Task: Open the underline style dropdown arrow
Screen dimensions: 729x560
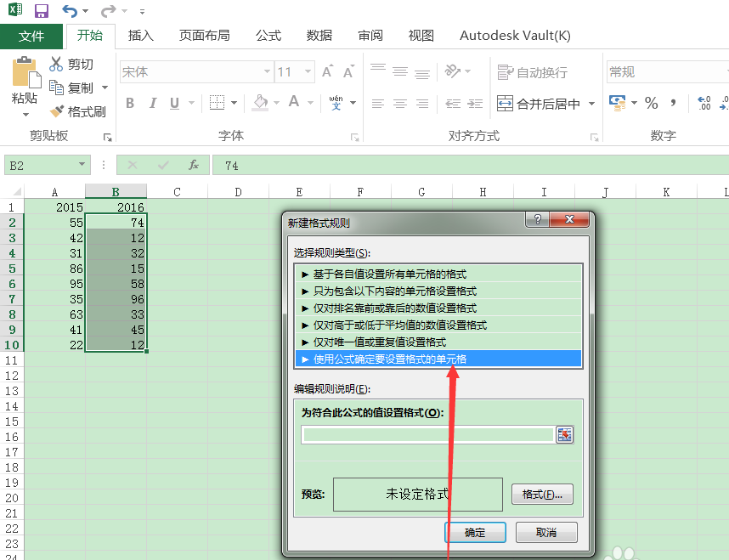Action: [x=191, y=103]
